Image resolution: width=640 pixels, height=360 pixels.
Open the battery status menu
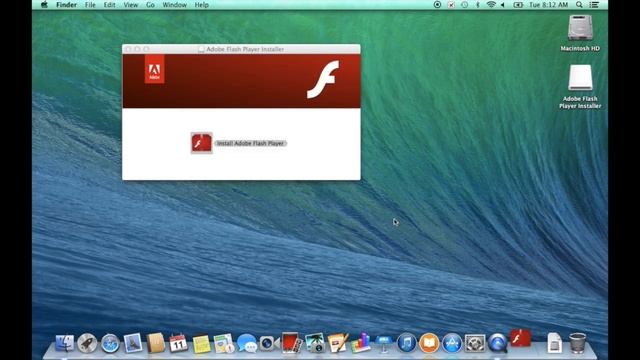pos(518,5)
